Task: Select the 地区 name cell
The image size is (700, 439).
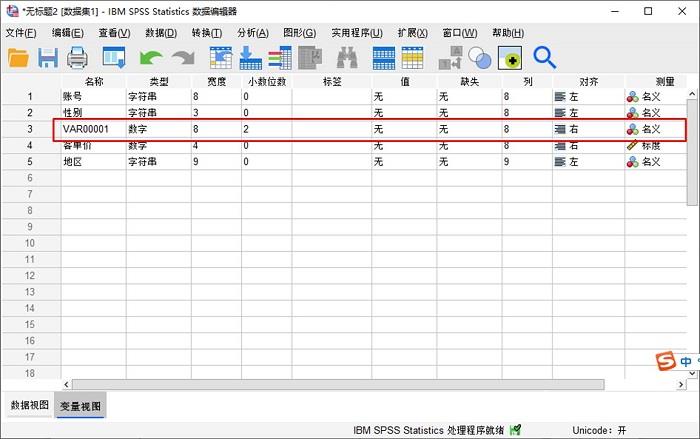Action: pos(93,162)
